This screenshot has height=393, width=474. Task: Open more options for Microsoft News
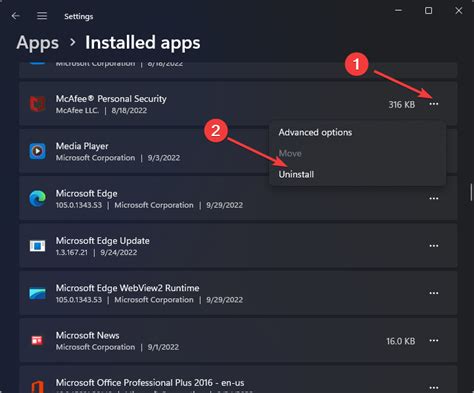(x=434, y=340)
